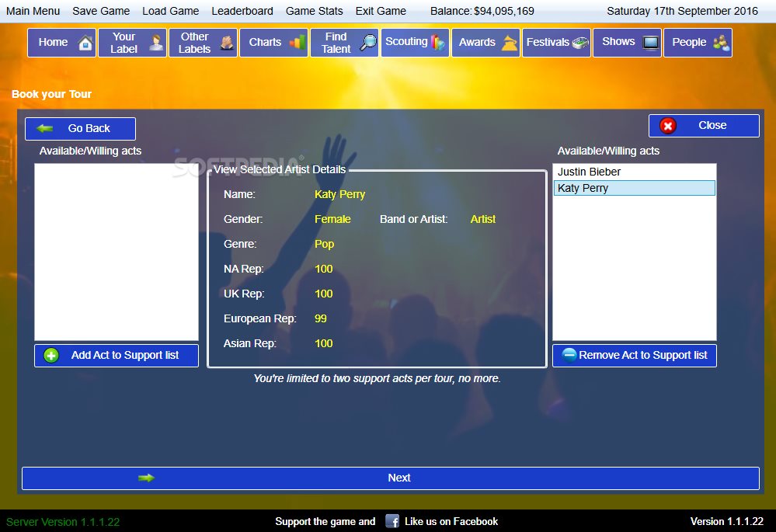Click the Server Version 1.1.1.22 text
Screen dimensions: 776x532
(x=63, y=522)
